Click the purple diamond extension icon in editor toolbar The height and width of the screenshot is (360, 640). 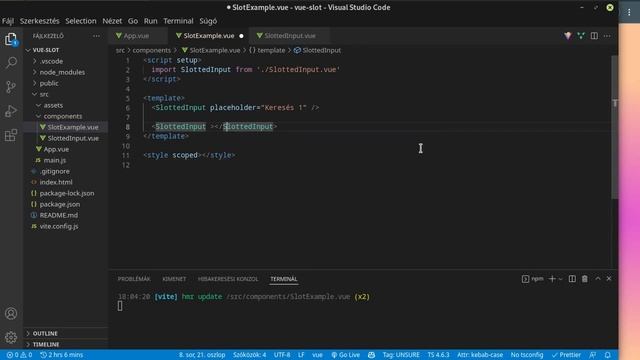point(568,36)
